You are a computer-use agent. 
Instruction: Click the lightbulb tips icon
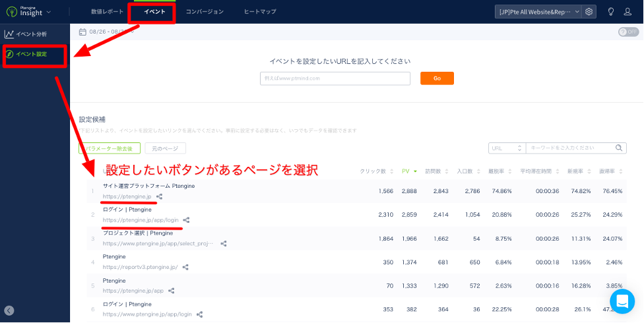point(611,12)
